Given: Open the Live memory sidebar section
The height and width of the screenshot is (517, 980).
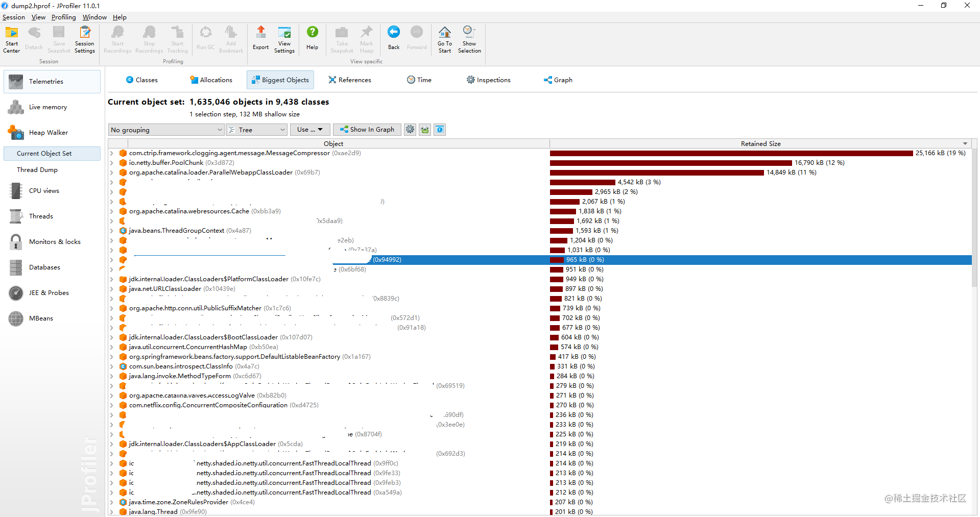Looking at the screenshot, I should (52, 107).
